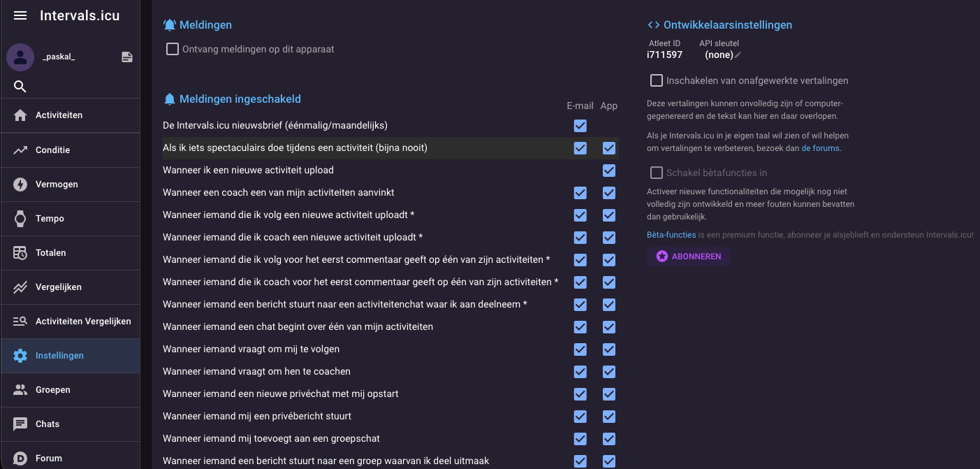
Task: Follow the de forums link
Action: tap(820, 148)
